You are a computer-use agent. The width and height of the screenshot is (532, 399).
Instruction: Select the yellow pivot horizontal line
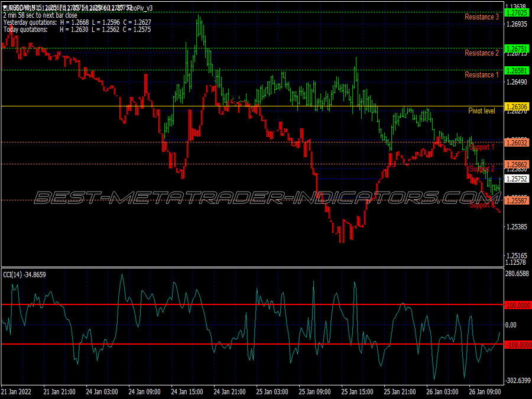(252, 106)
